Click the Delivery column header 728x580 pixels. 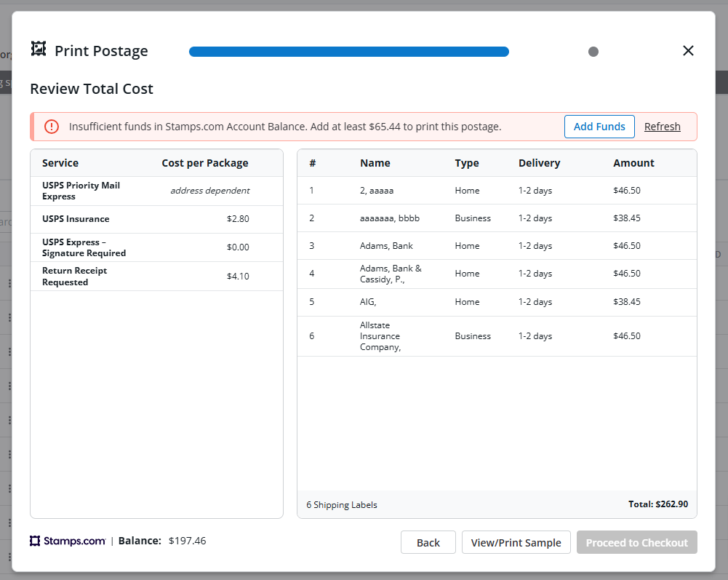click(539, 163)
